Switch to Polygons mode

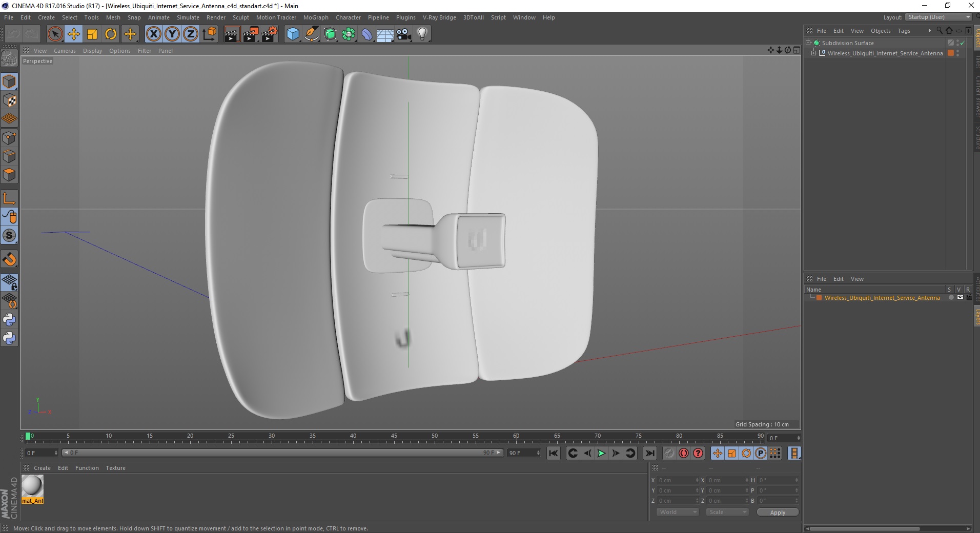click(9, 175)
